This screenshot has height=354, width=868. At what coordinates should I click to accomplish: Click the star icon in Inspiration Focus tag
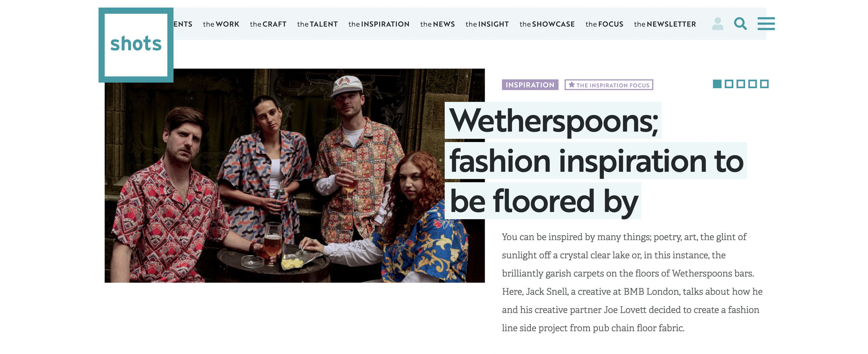(571, 85)
